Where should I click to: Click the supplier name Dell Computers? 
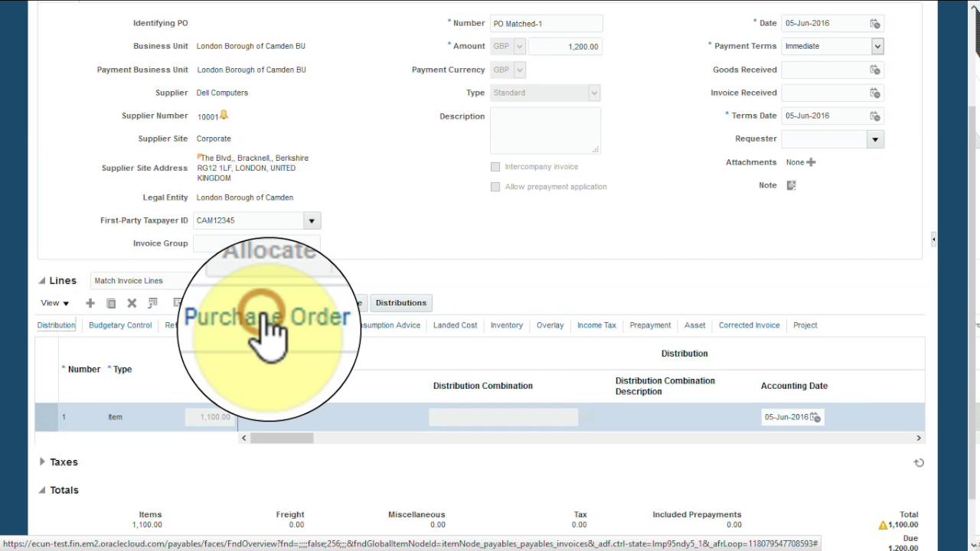point(222,93)
